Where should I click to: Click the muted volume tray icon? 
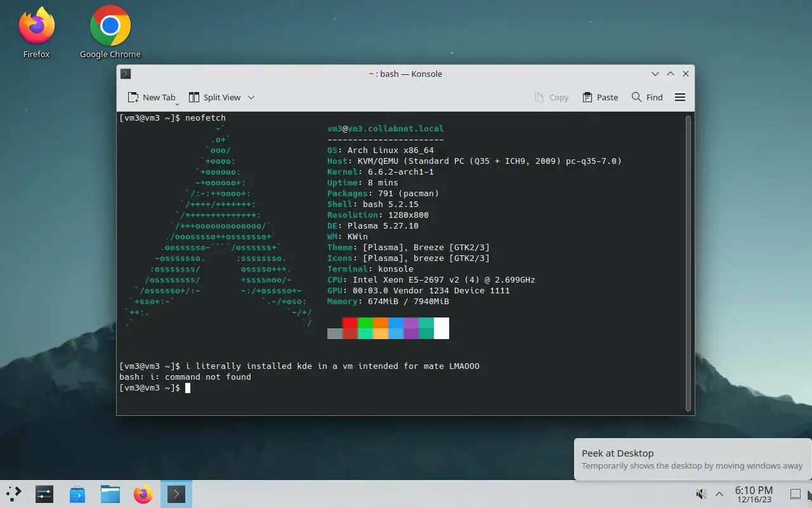702,493
